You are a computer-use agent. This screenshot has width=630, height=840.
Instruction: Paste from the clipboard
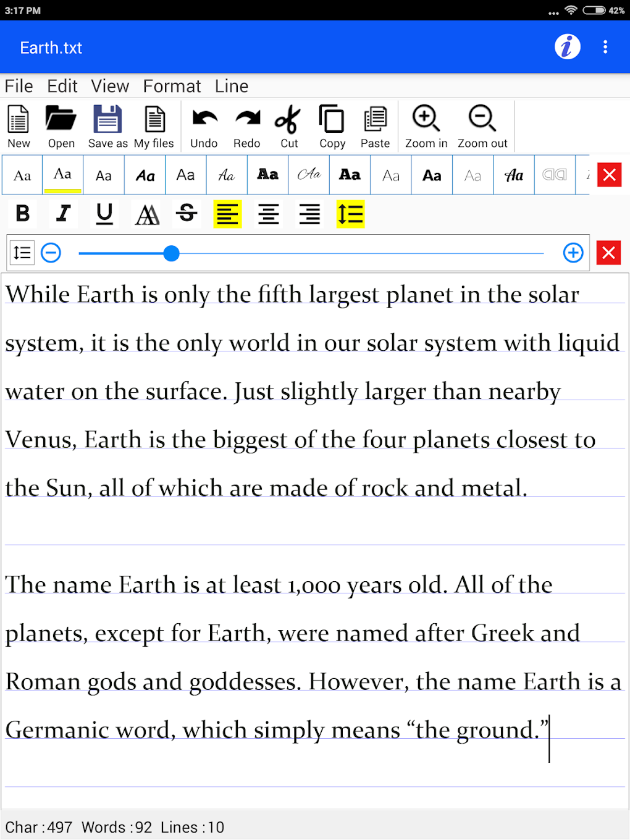[x=375, y=127]
